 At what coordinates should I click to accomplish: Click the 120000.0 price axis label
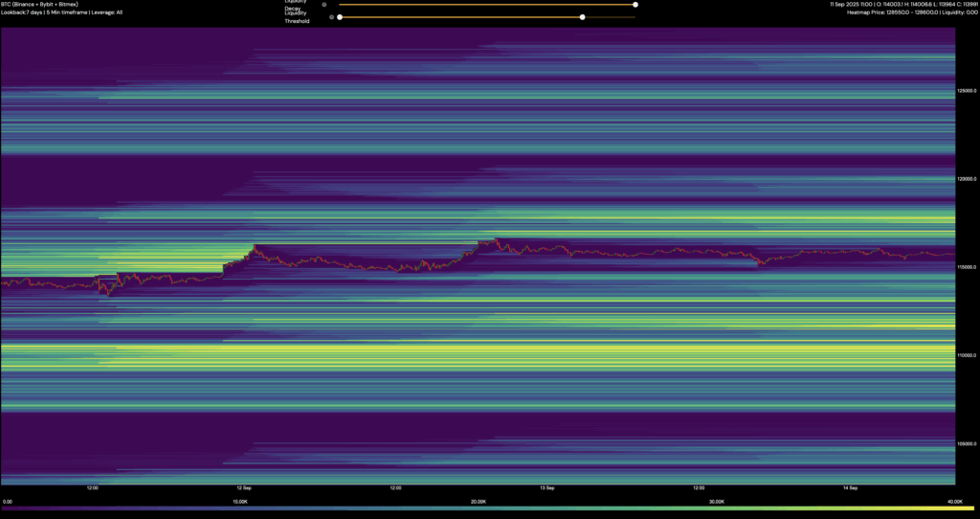967,179
